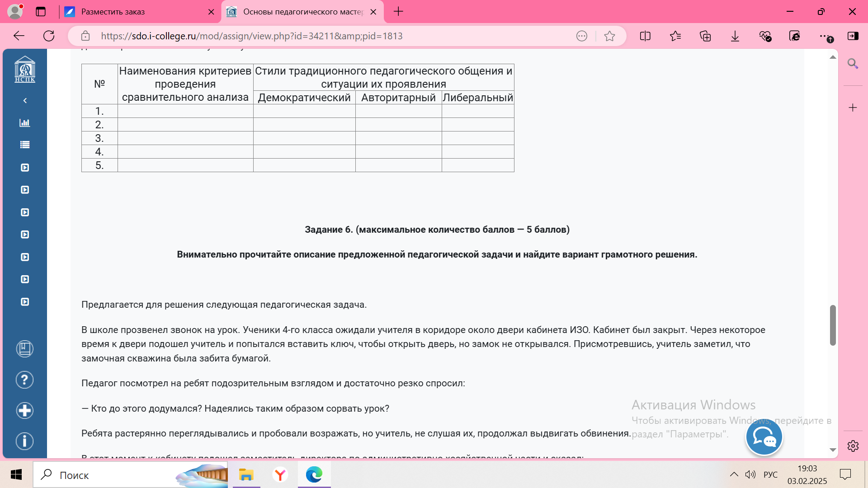This screenshot has width=868, height=488.
Task: Click the Windows taskbar search box
Action: (x=108, y=475)
